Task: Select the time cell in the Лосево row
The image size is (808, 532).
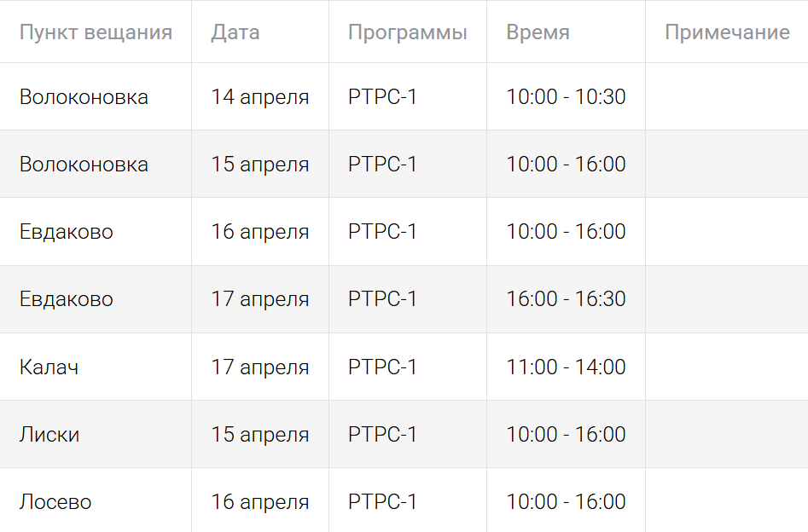Action: (566, 502)
